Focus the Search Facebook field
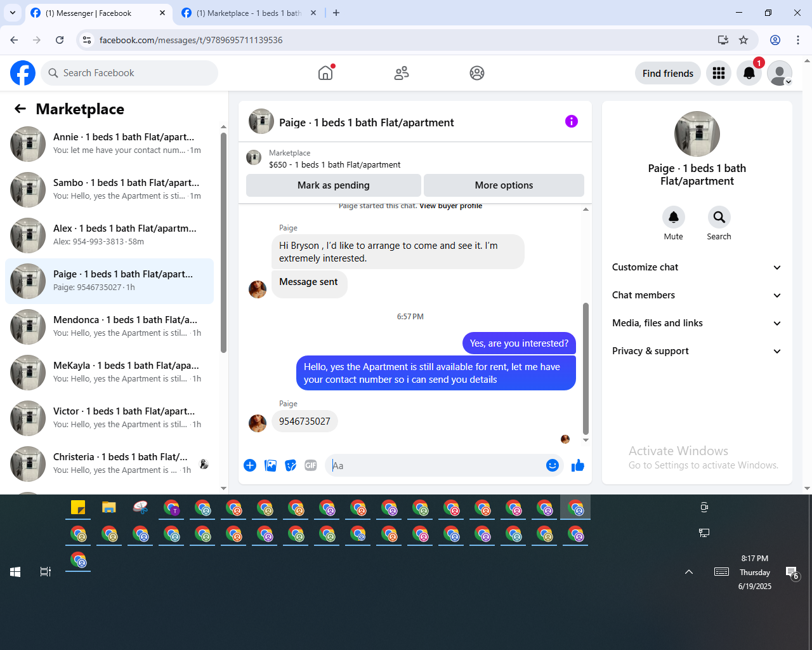The width and height of the screenshot is (812, 650). pyautogui.click(x=129, y=73)
